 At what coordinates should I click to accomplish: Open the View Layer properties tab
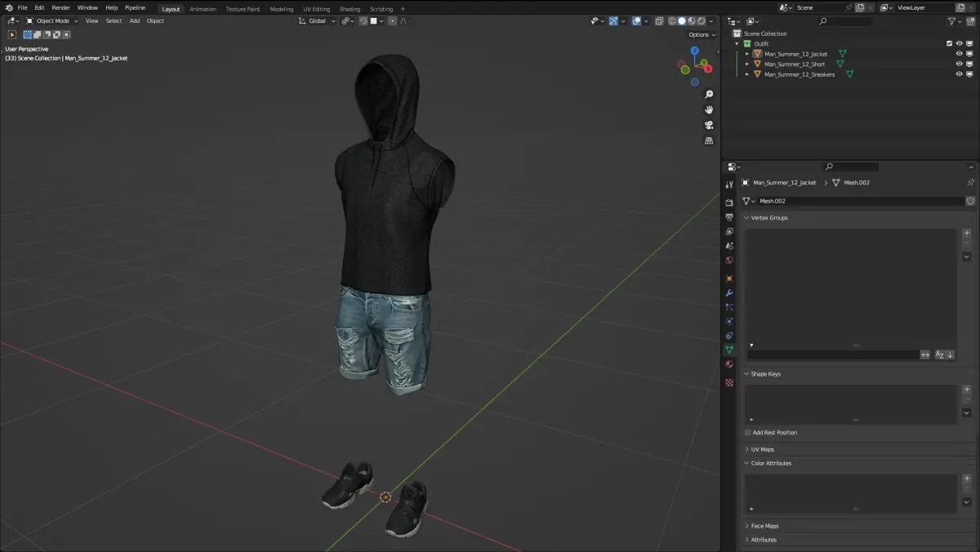[729, 231]
